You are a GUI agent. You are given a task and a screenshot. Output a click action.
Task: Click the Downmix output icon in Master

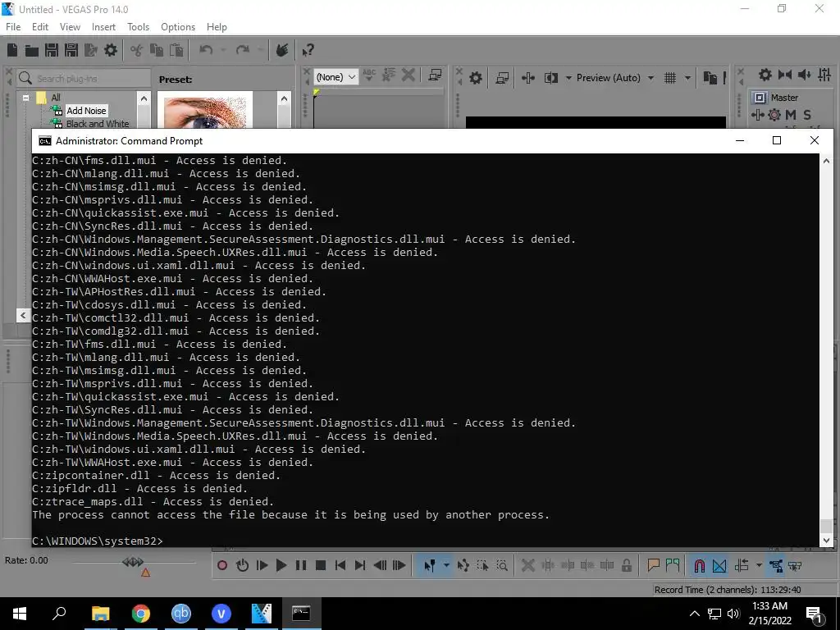point(785,75)
